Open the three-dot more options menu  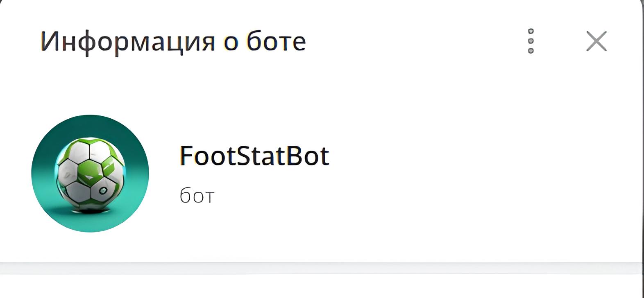click(531, 41)
